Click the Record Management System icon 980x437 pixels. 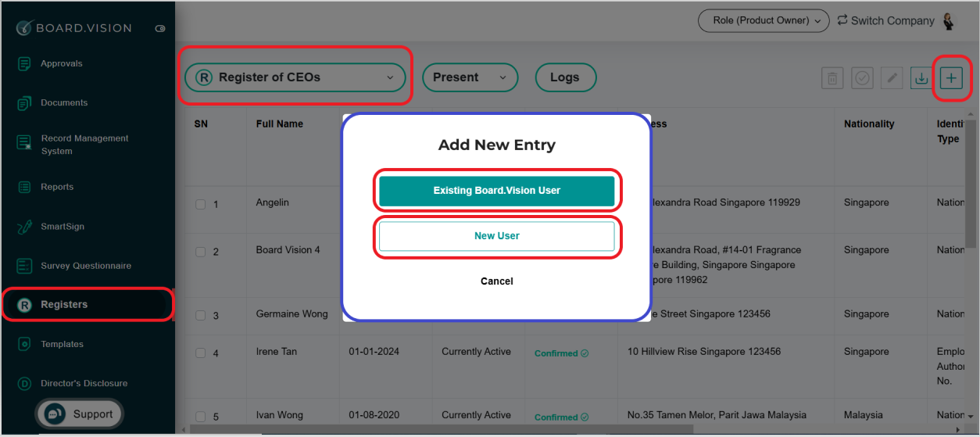(x=24, y=141)
